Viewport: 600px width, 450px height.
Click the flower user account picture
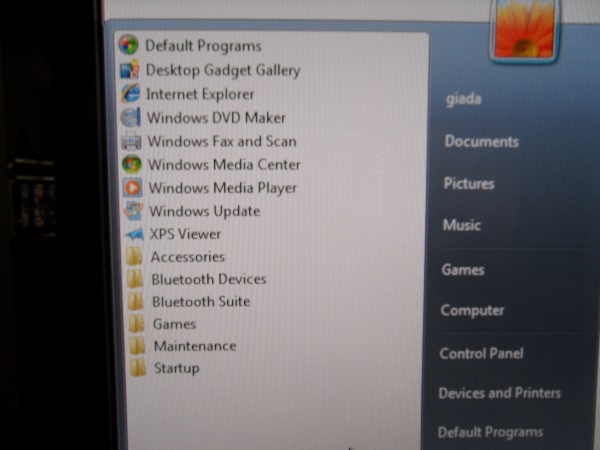pyautogui.click(x=524, y=29)
